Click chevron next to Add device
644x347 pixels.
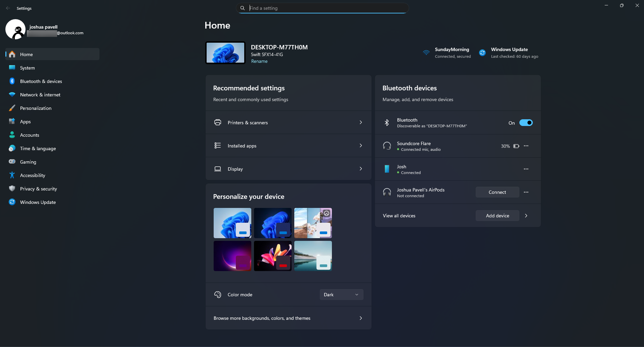point(526,216)
